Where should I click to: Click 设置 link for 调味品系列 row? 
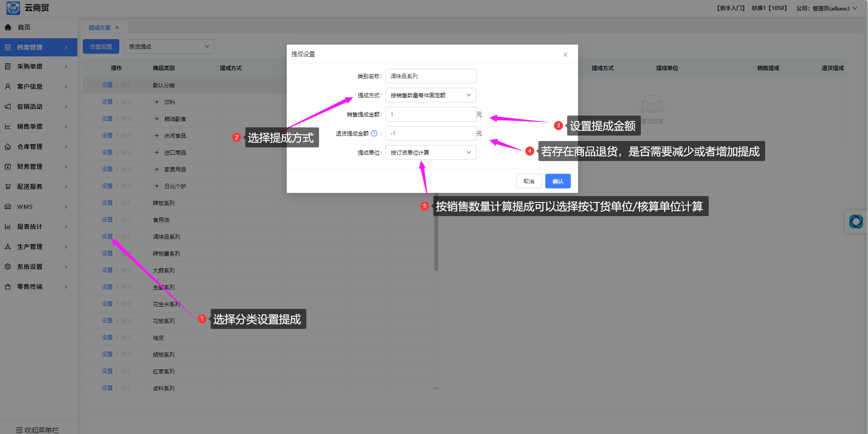click(x=107, y=237)
